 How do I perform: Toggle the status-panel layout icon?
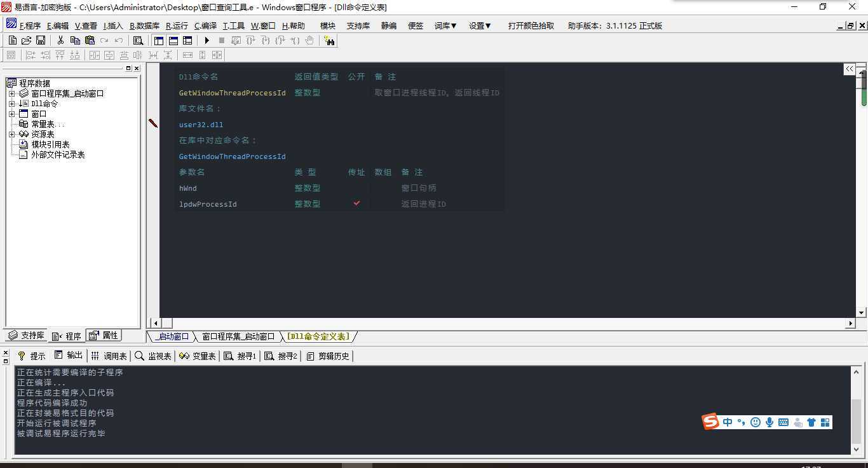point(173,40)
